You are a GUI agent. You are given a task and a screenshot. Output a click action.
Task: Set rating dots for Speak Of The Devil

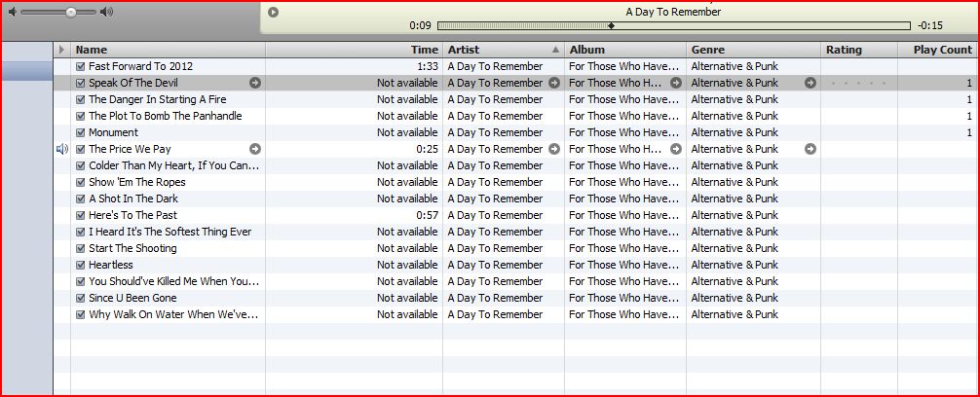[x=859, y=83]
